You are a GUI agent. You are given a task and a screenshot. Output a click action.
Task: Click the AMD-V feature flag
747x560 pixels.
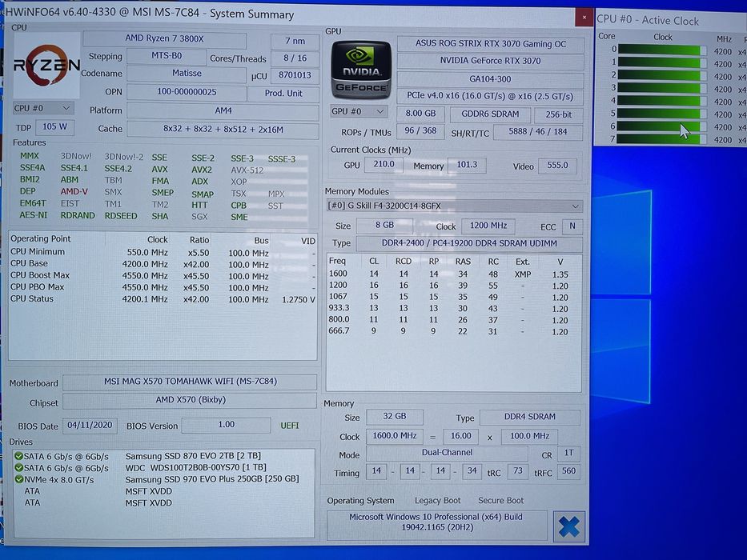74,191
